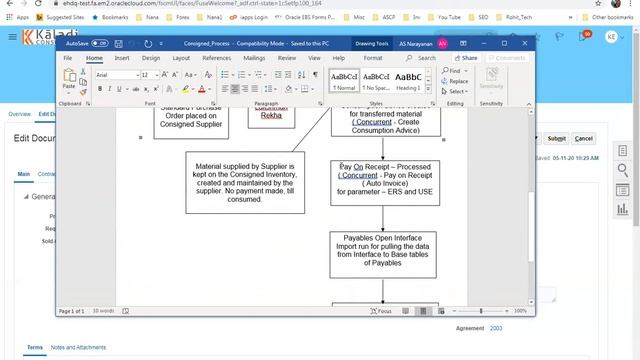The image size is (640, 360).
Task: Toggle Superscript formatting
Action: [x=156, y=89]
